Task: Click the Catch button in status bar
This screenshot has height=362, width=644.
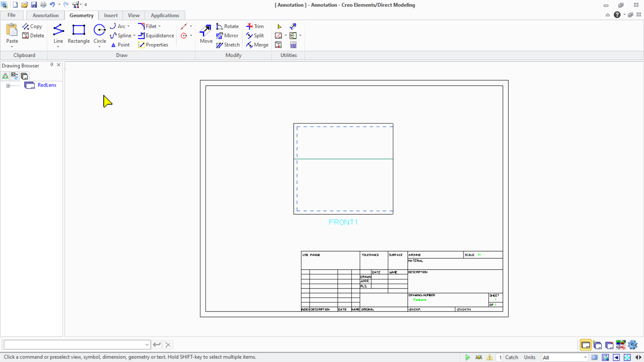Action: [x=512, y=357]
